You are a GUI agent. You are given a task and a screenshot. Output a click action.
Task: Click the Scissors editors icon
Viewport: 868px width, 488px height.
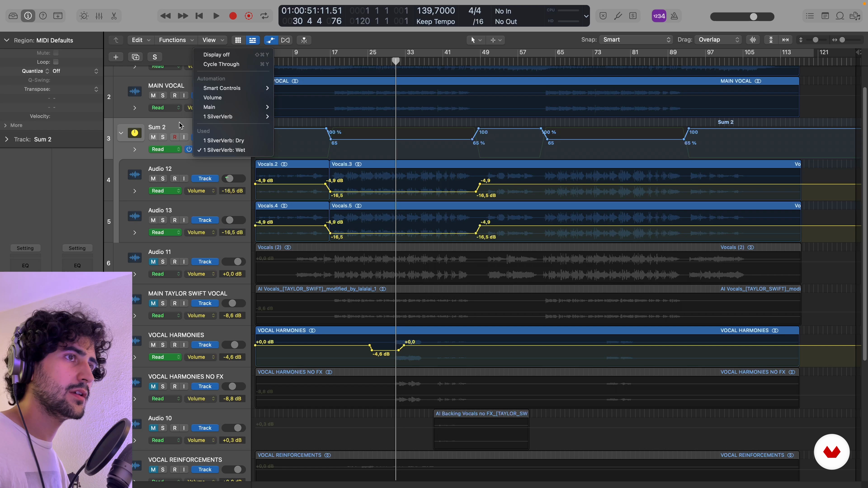114,16
